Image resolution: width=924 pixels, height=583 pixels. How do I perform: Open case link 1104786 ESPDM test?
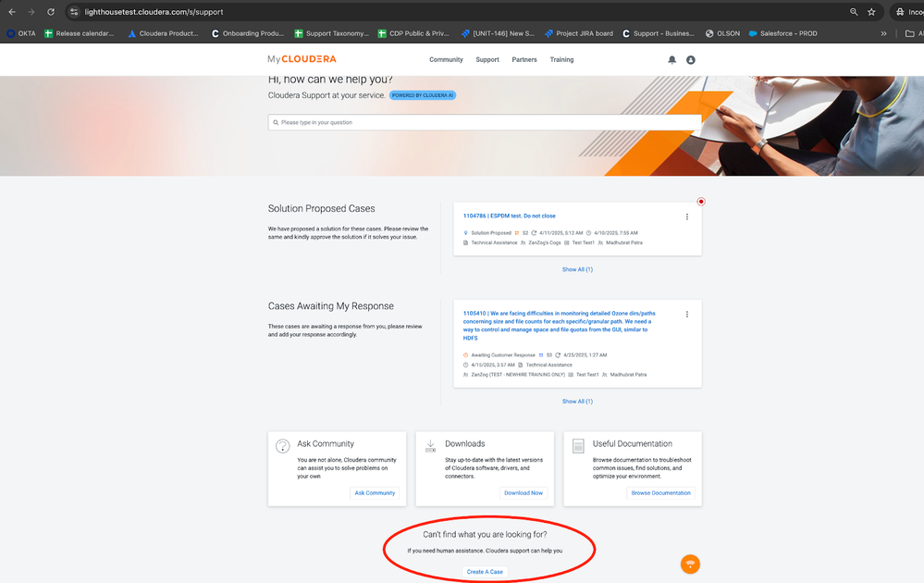point(509,216)
